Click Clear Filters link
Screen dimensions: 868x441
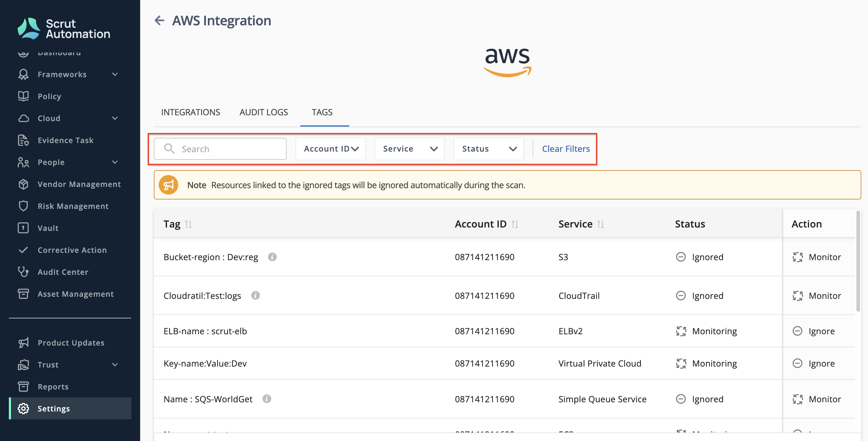pyautogui.click(x=566, y=149)
